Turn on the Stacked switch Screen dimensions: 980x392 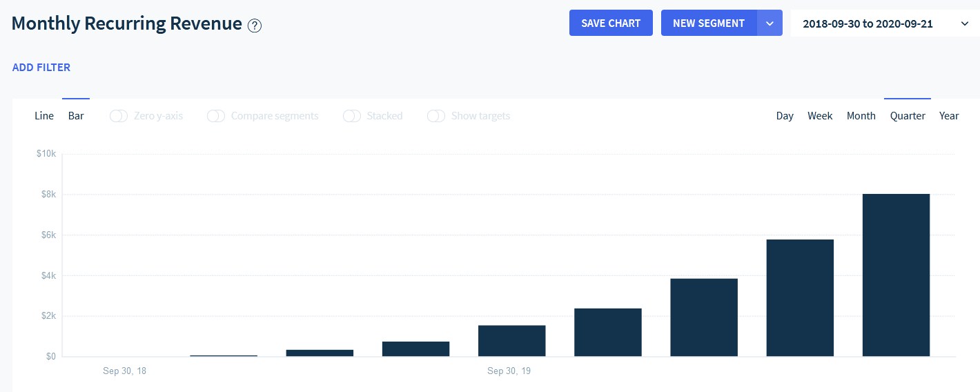click(352, 116)
